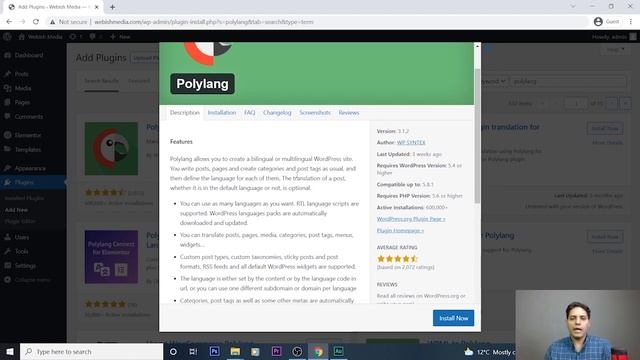Open the Chrome three-dot menu
The width and height of the screenshot is (640, 360).
[x=631, y=22]
